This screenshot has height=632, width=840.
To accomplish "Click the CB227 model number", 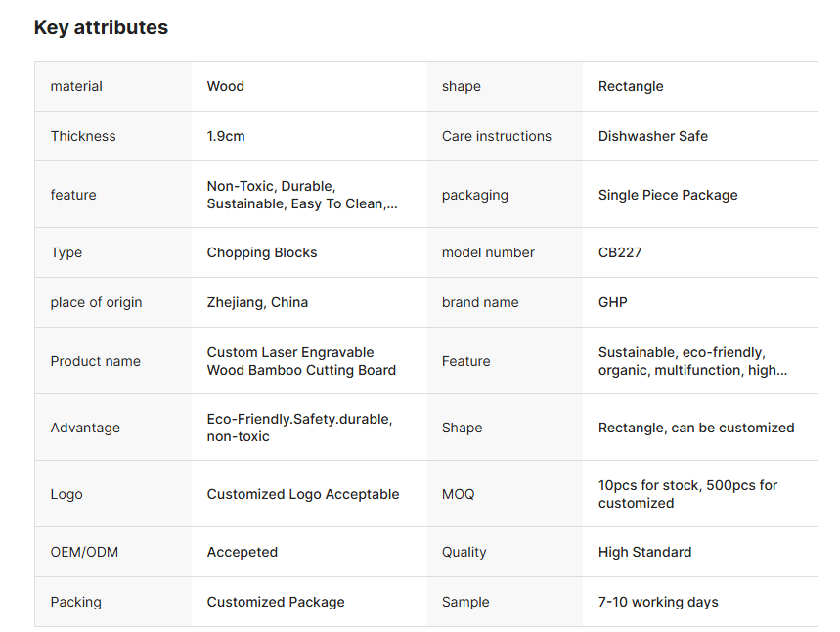I will (x=620, y=252).
